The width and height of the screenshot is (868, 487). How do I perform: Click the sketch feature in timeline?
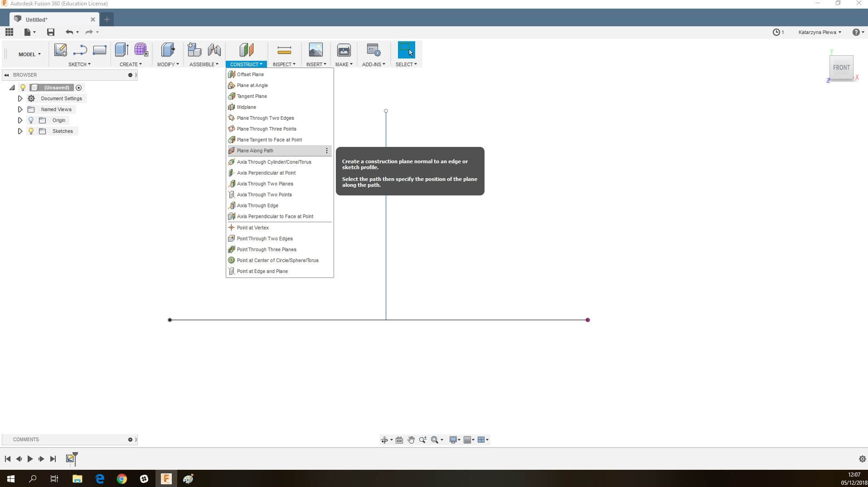click(70, 459)
